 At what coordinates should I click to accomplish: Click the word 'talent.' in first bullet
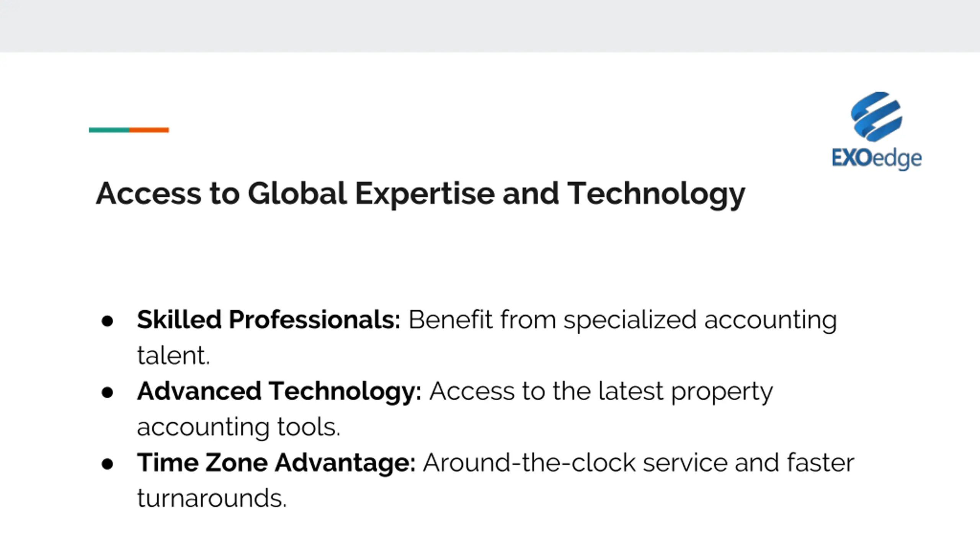[x=173, y=355]
